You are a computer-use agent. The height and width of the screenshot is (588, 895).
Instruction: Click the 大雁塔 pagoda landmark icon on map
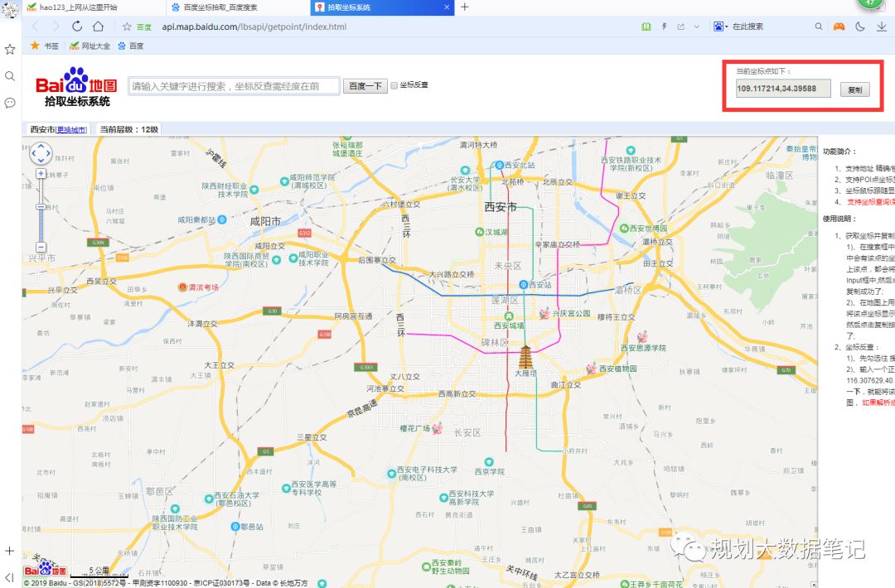pos(525,358)
